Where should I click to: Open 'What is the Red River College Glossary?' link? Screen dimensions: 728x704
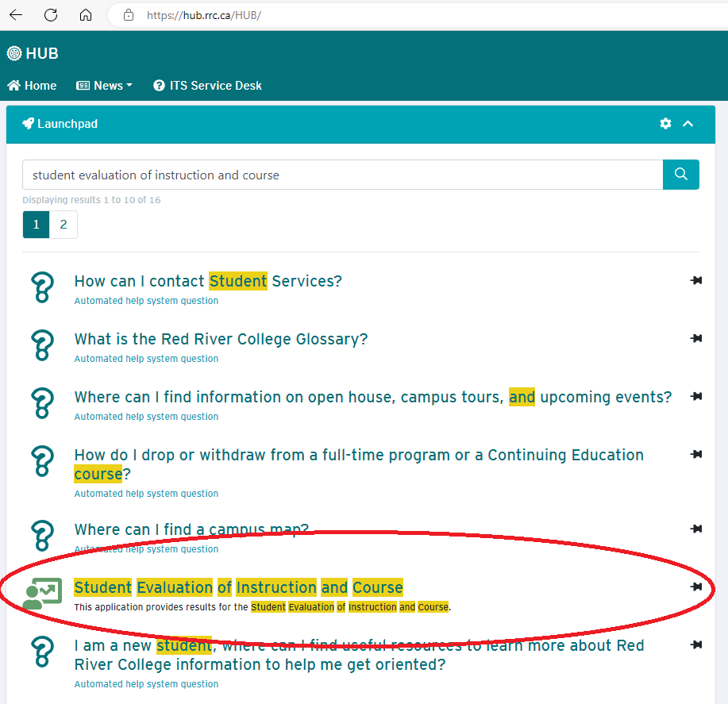click(221, 339)
